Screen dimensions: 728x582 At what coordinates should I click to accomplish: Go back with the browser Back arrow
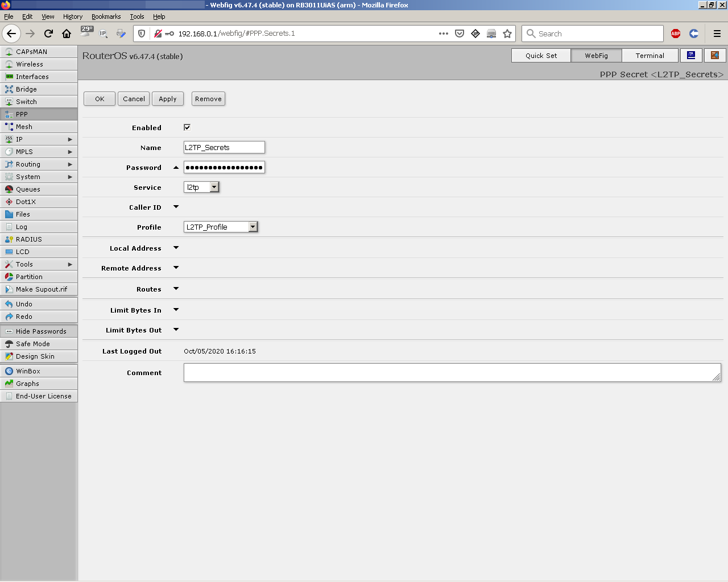pyautogui.click(x=11, y=34)
